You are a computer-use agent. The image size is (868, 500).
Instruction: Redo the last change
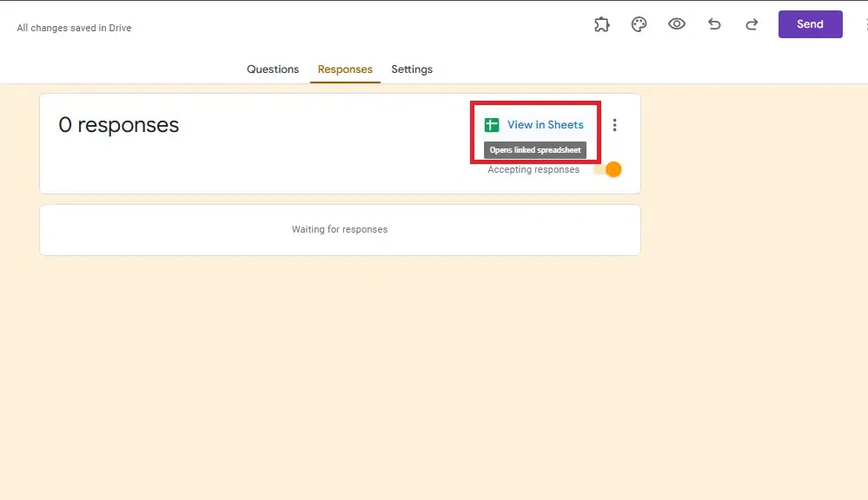click(x=752, y=24)
